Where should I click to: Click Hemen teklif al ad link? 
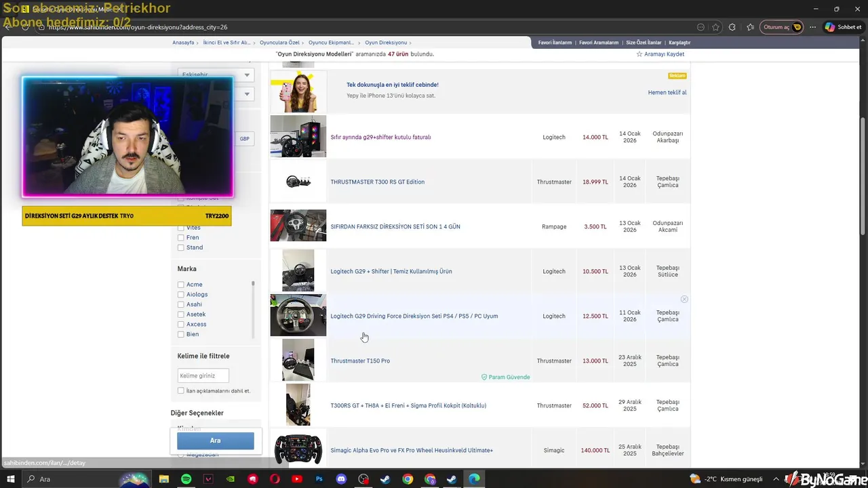click(x=667, y=92)
